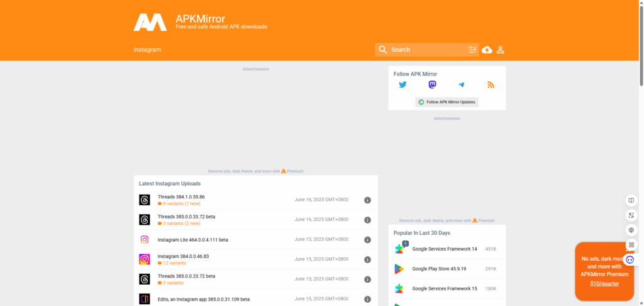The width and height of the screenshot is (644, 306).
Task: Click the Google Services Framework 14 icon
Action: point(399,249)
